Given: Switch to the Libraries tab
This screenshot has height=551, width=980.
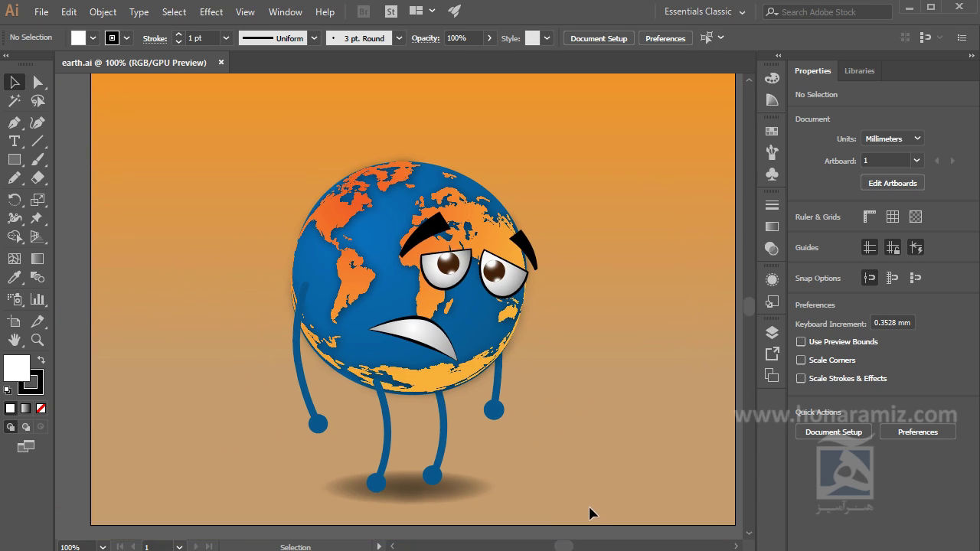Looking at the screenshot, I should click(859, 70).
